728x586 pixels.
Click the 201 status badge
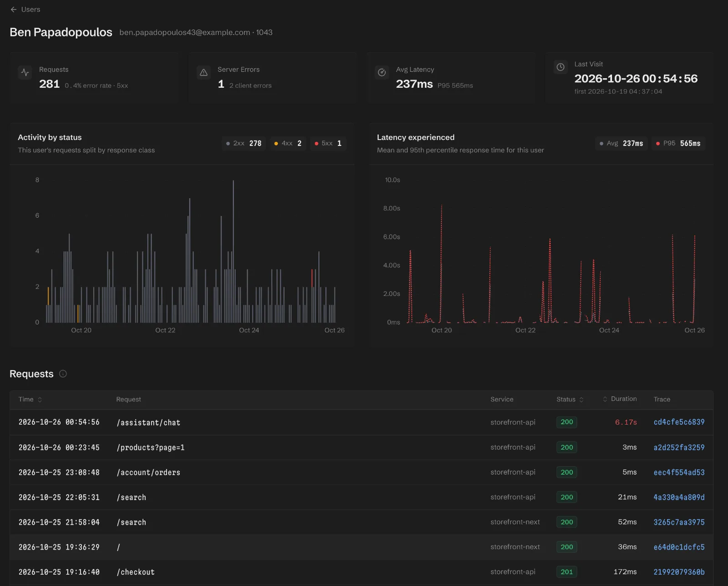(566, 572)
